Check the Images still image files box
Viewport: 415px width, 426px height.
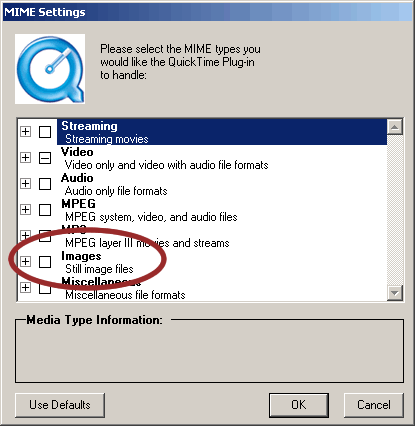pyautogui.click(x=45, y=262)
